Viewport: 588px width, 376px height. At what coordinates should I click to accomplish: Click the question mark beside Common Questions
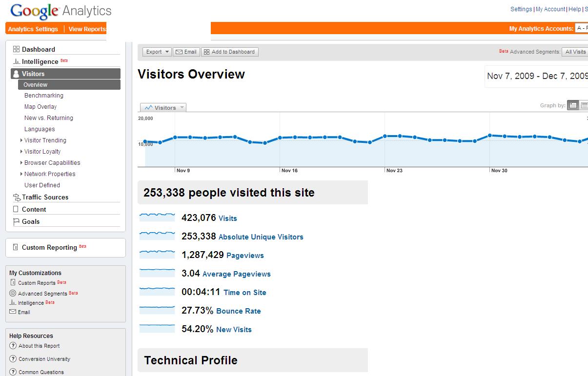(x=13, y=372)
